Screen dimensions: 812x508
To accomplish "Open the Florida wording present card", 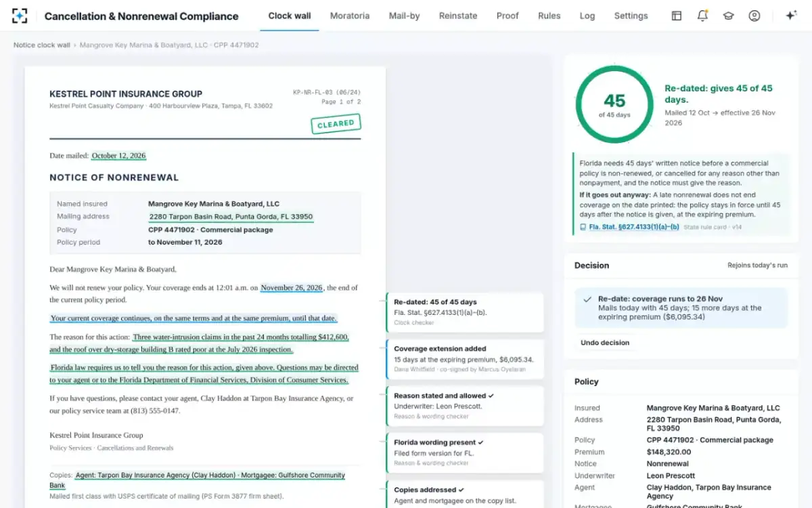I will tap(465, 452).
